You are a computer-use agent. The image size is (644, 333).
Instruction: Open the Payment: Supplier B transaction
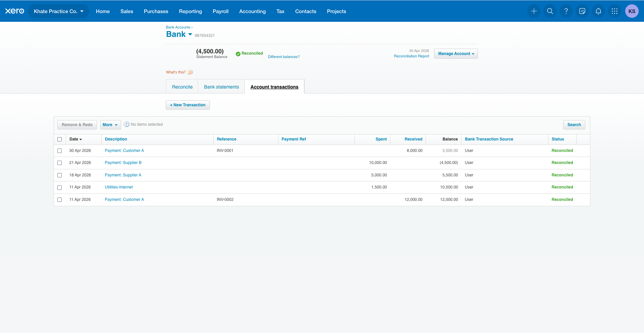(123, 163)
